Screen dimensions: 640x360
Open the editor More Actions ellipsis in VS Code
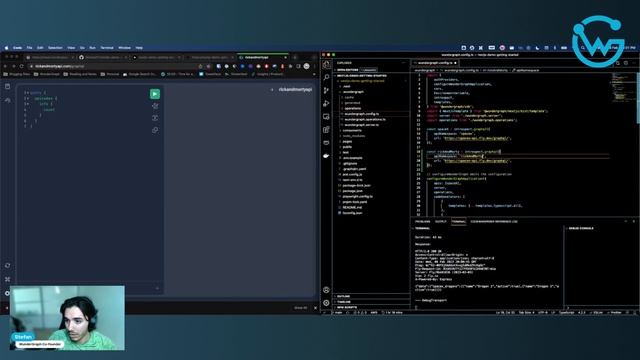[634, 63]
